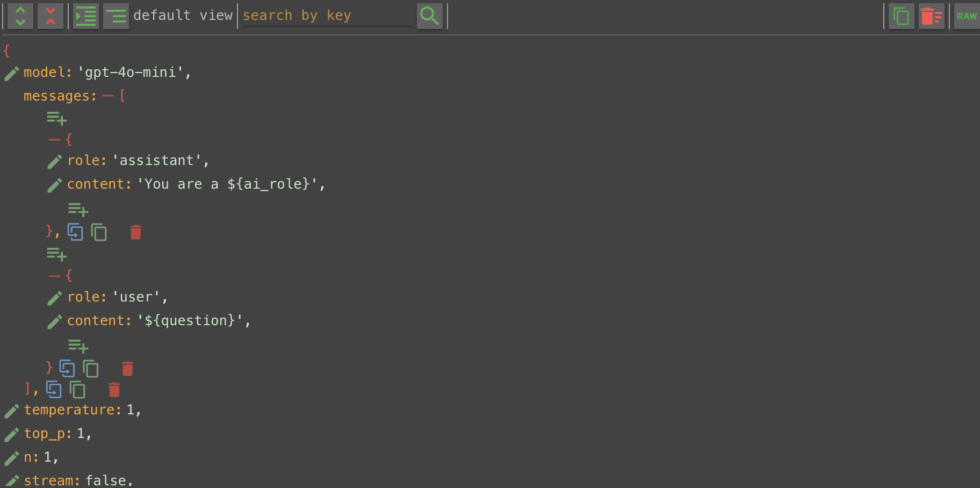Collapse the assistant message object
Viewport: 980px width, 488px height.
(x=55, y=140)
